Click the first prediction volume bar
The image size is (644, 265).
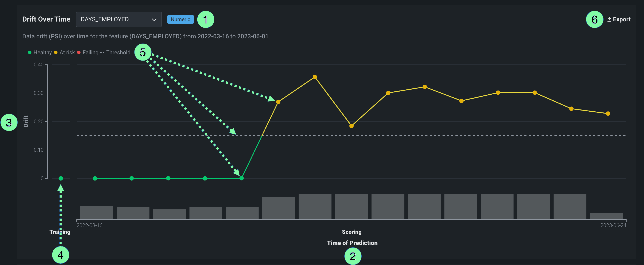(x=96, y=212)
